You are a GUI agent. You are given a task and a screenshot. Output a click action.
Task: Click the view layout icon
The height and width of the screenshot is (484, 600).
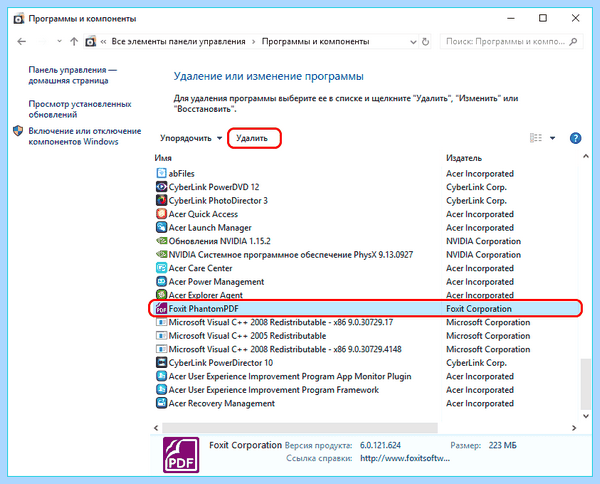[536, 138]
